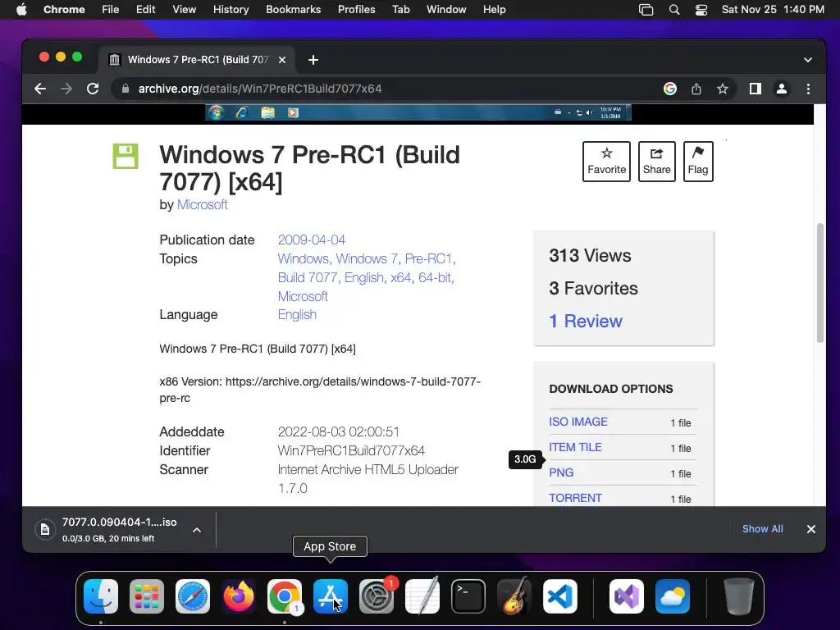Open the Trash in the Dock
Viewport: 840px width, 630px height.
739,596
